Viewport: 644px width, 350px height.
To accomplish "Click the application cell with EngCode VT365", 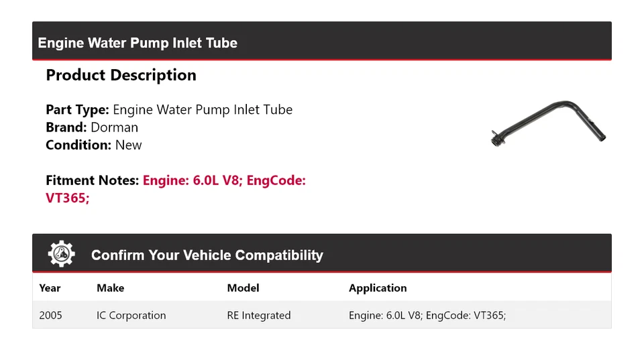I will pos(427,315).
